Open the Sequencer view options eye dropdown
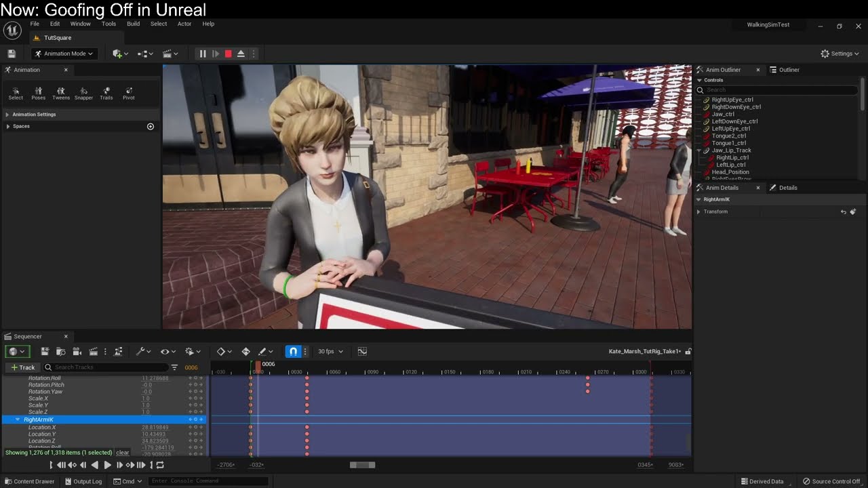Viewport: 868px width, 488px height. 167,351
